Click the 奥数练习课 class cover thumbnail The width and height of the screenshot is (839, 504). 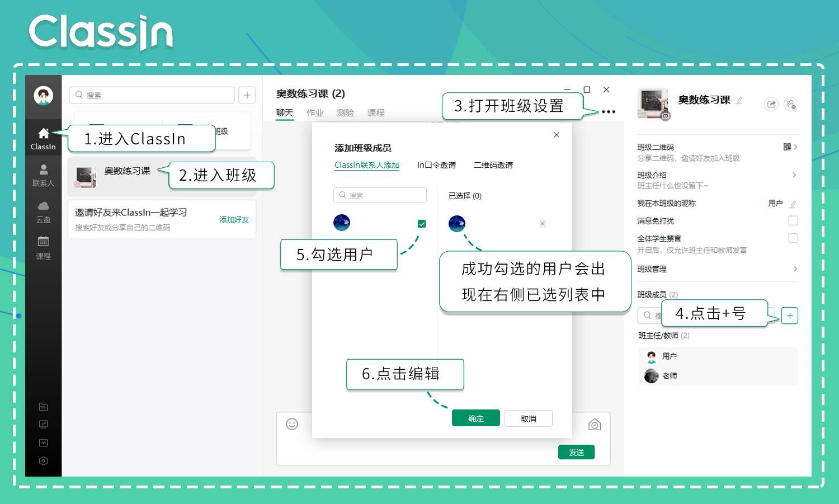coord(86,177)
